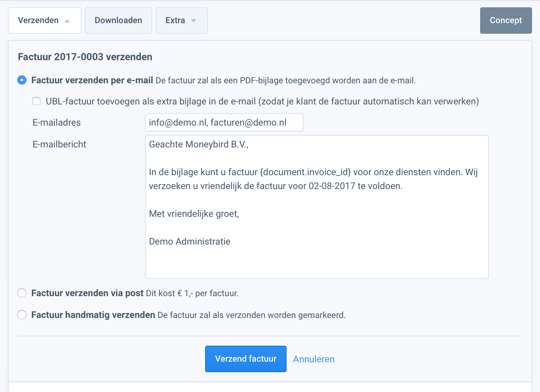
Task: Click the Annuleren link
Action: click(x=313, y=359)
